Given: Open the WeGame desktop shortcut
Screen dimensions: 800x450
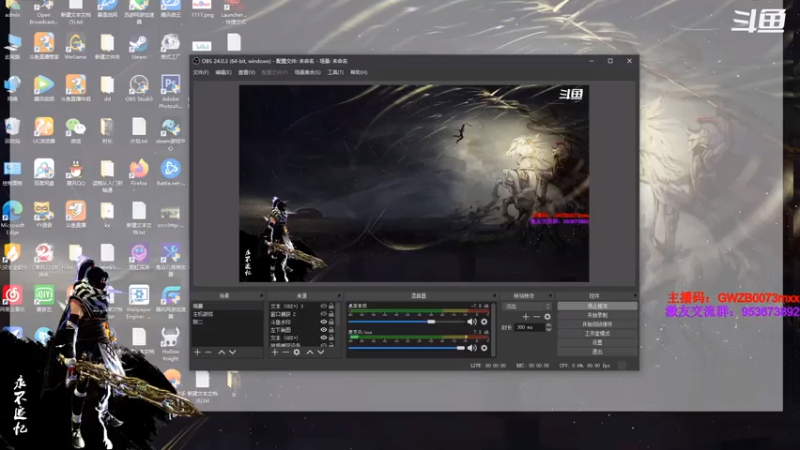Looking at the screenshot, I should tap(76, 47).
